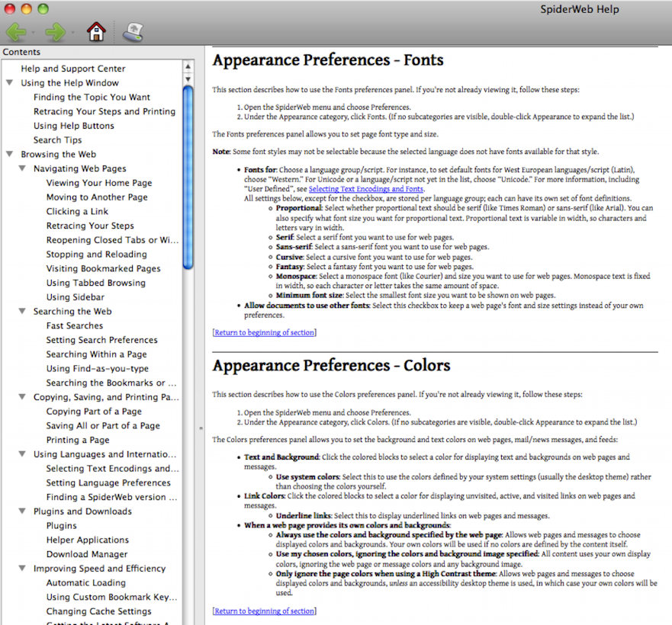Select Using Tabbed Browsing topic
The image size is (672, 625).
(96, 283)
